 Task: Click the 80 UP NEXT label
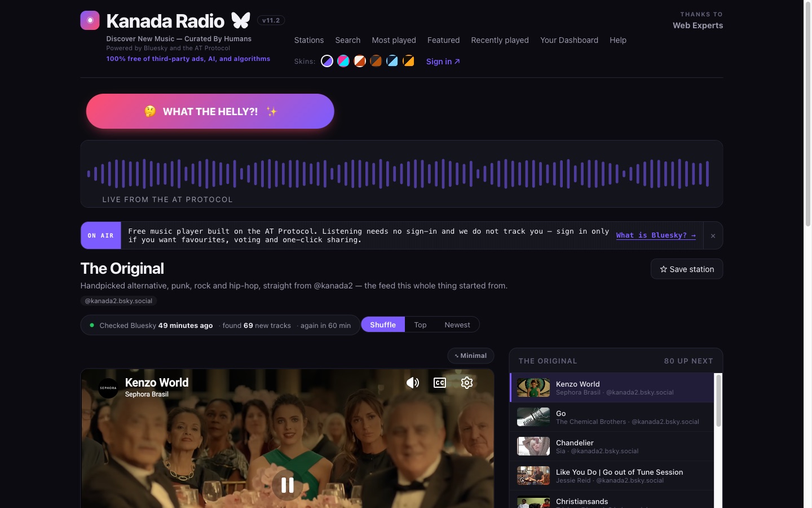click(689, 361)
